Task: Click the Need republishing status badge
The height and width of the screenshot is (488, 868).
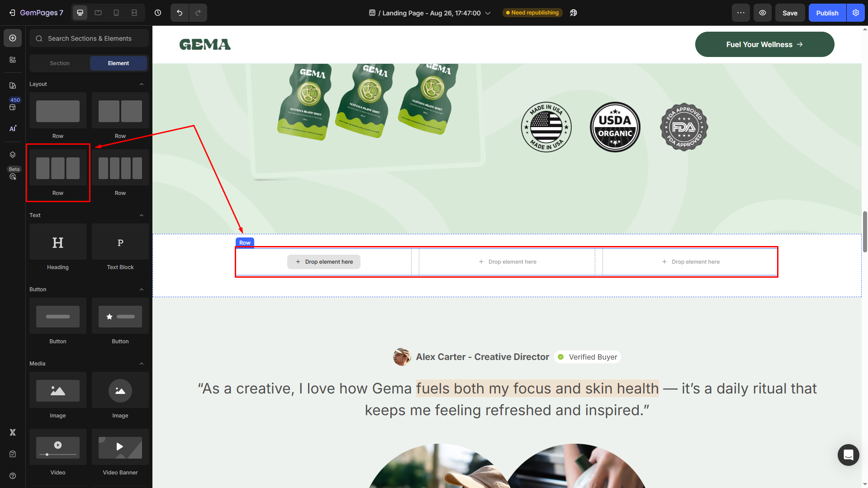Action: click(x=532, y=13)
